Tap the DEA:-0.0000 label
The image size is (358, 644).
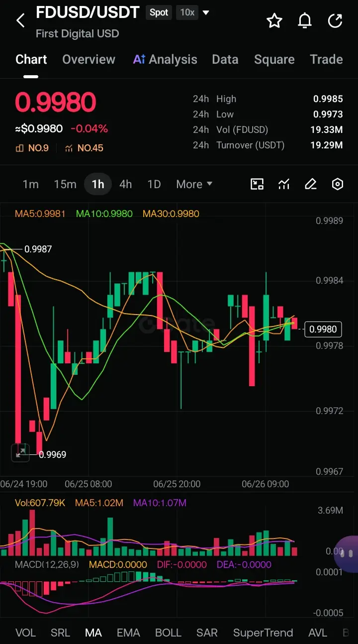244,564
